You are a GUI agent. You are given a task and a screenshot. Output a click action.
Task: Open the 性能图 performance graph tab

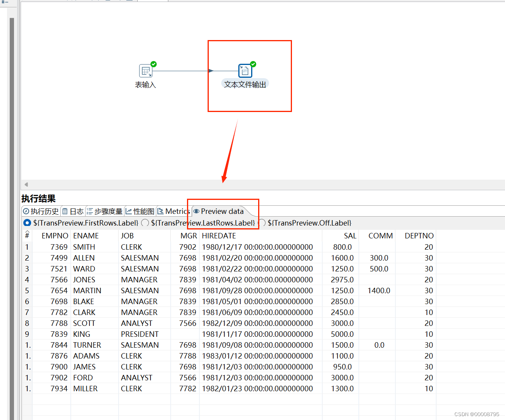(x=140, y=211)
